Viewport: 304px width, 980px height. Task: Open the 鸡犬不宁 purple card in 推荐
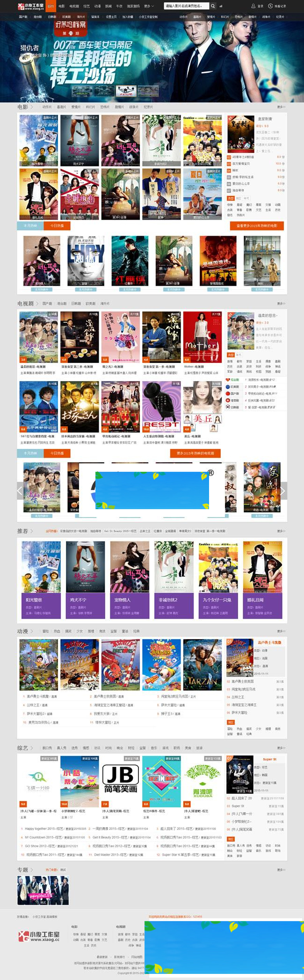[85, 605]
